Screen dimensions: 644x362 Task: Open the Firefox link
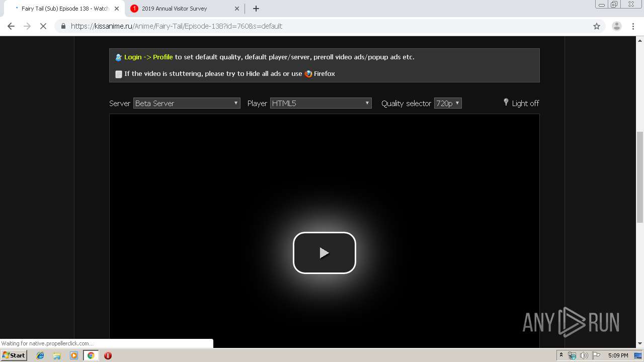(325, 73)
